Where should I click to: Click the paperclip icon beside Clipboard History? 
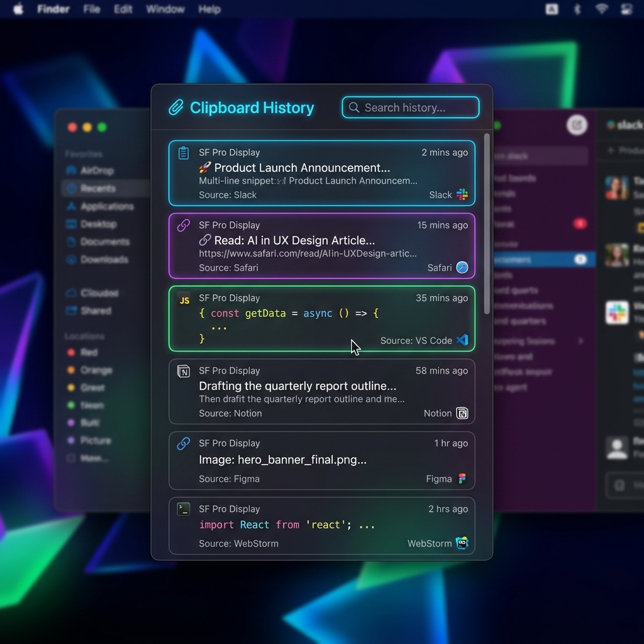[176, 108]
